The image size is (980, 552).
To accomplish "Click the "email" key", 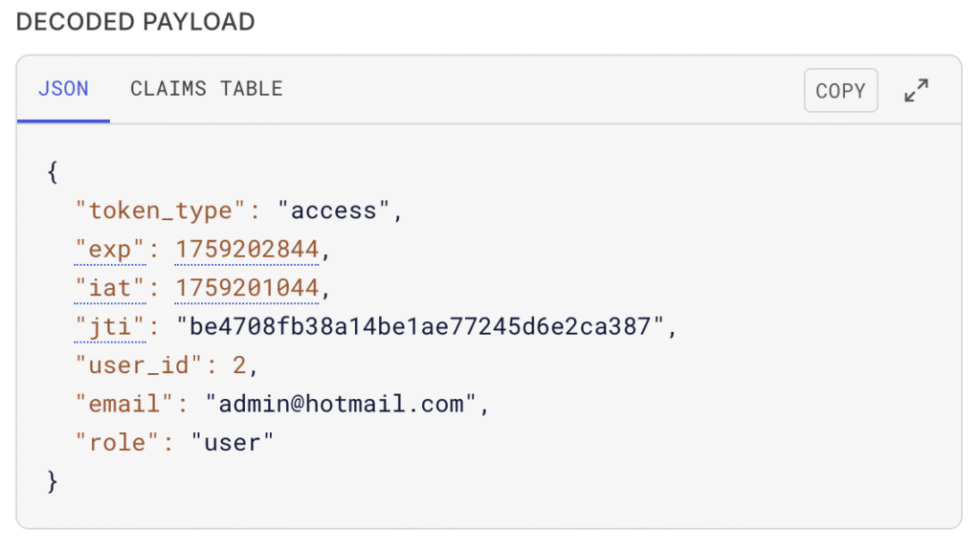I will click(x=125, y=404).
